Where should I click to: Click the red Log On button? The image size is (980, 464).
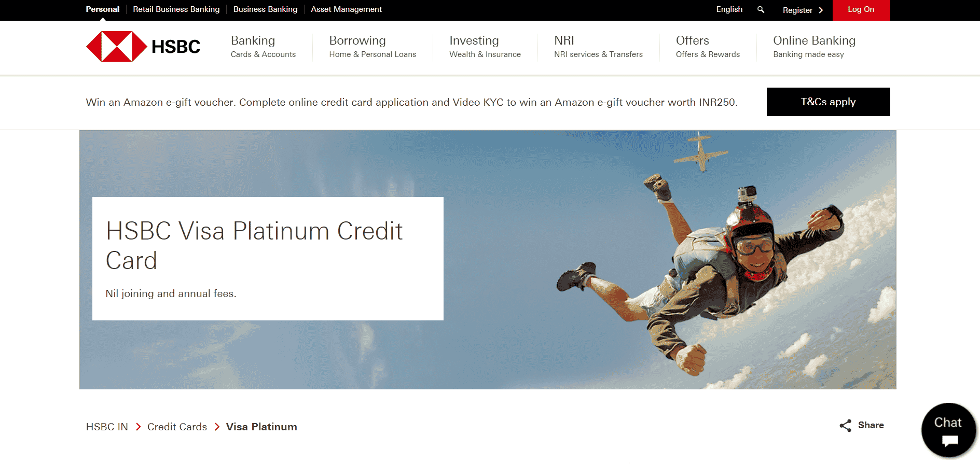(861, 10)
